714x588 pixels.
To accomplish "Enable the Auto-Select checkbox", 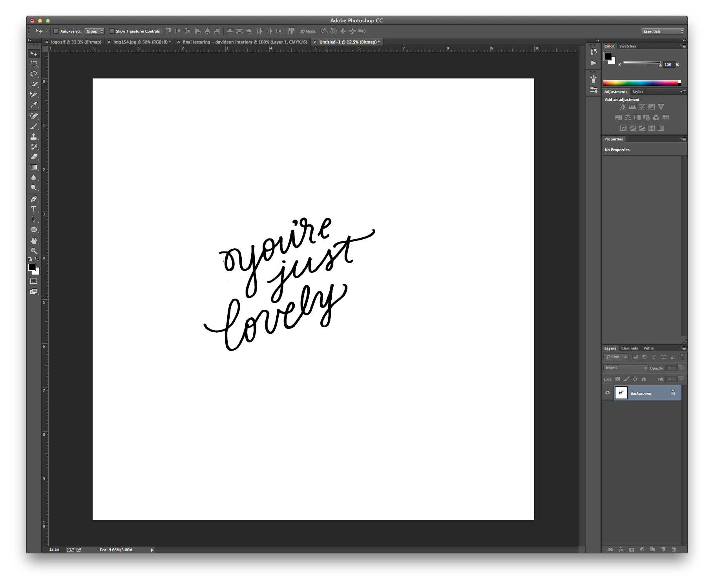I will point(56,31).
